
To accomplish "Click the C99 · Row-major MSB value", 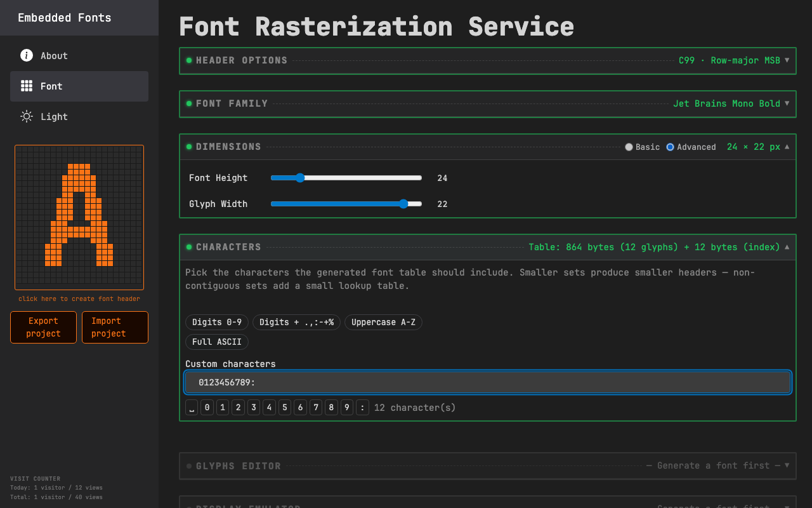I will point(730,60).
